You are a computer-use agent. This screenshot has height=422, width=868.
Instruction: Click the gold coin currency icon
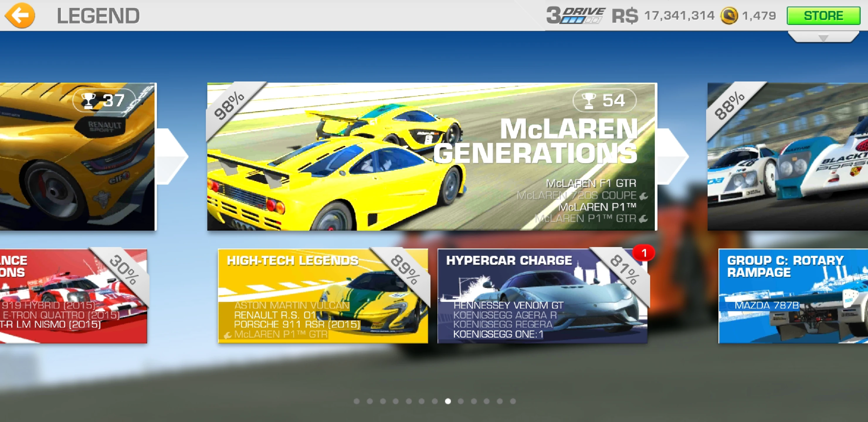coord(729,16)
